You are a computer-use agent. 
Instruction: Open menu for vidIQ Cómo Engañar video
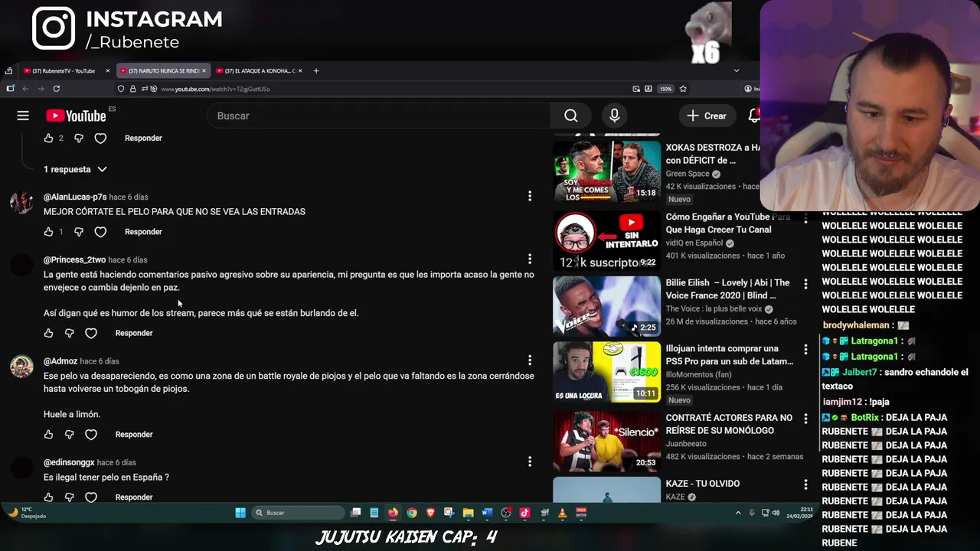(805, 218)
